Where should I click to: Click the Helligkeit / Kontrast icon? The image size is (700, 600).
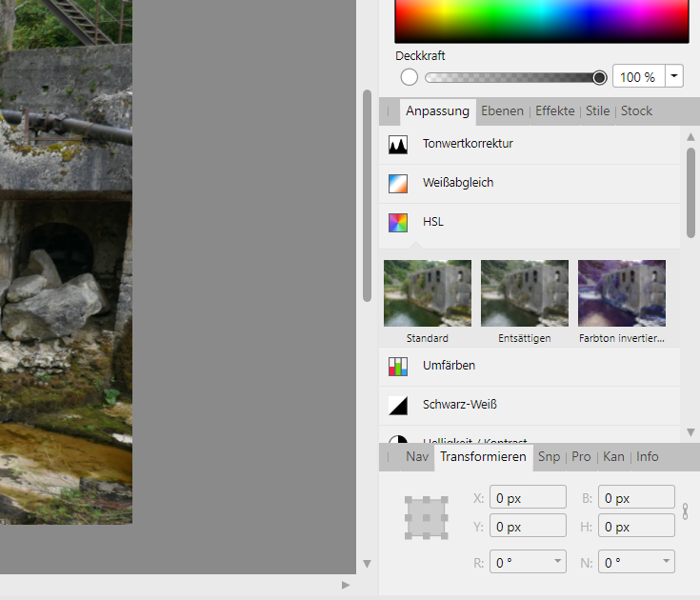point(398,439)
